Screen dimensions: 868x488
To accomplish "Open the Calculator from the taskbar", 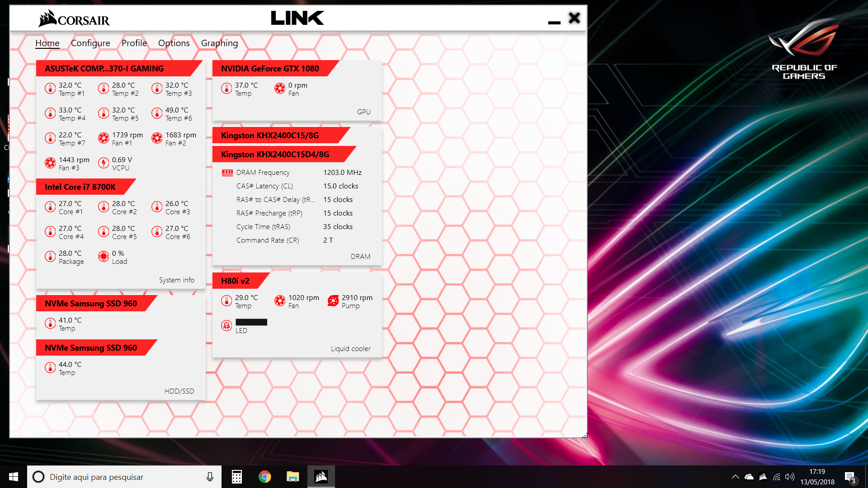I will (237, 477).
